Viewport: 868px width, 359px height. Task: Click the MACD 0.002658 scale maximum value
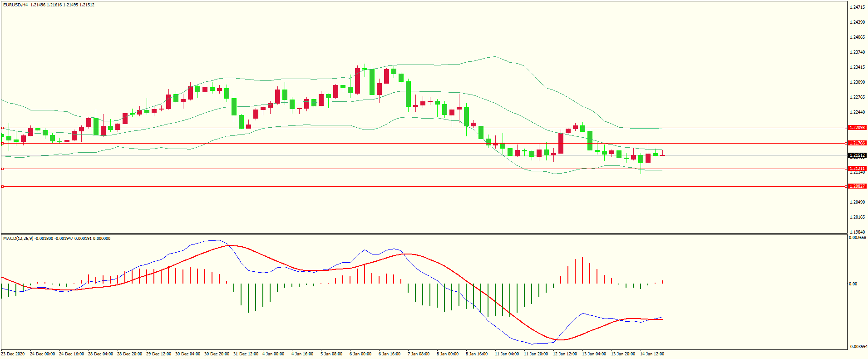857,238
